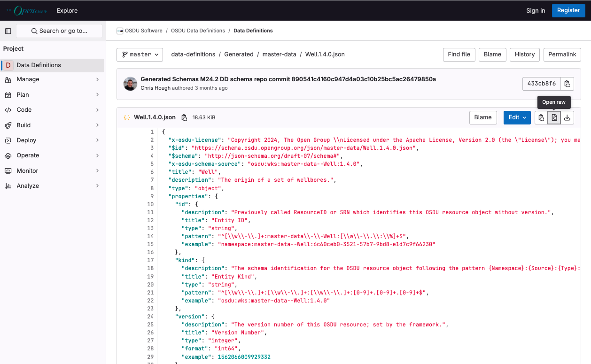This screenshot has width=591, height=364.
Task: Expand the Deploy menu chevron
Action: click(x=98, y=140)
